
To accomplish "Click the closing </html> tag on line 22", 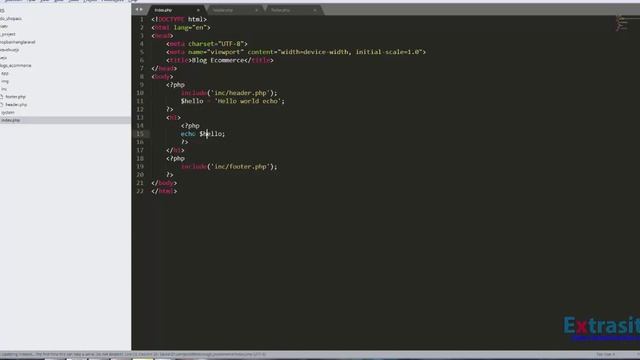I will pyautogui.click(x=164, y=191).
